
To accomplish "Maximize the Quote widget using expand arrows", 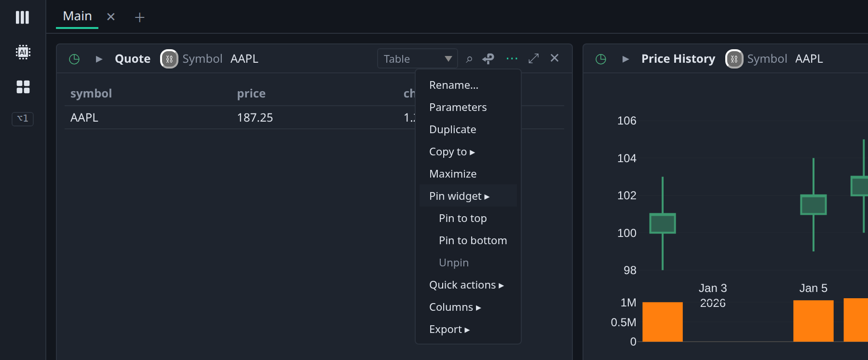I will click(x=533, y=58).
